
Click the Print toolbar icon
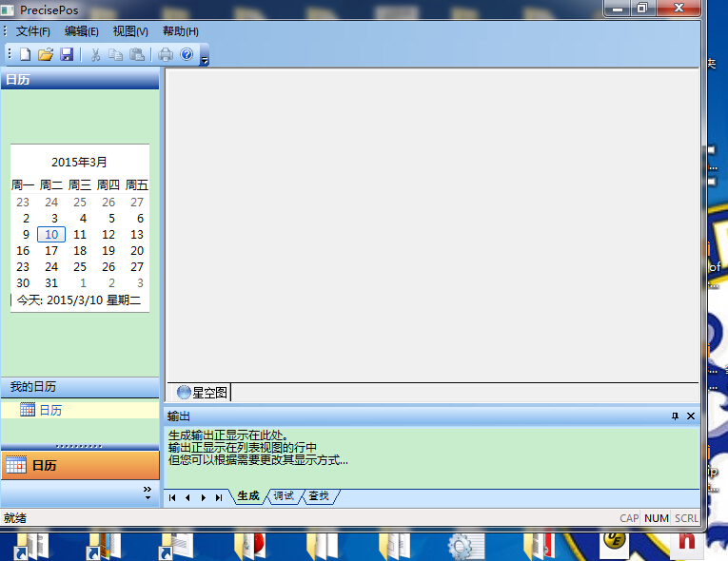166,55
